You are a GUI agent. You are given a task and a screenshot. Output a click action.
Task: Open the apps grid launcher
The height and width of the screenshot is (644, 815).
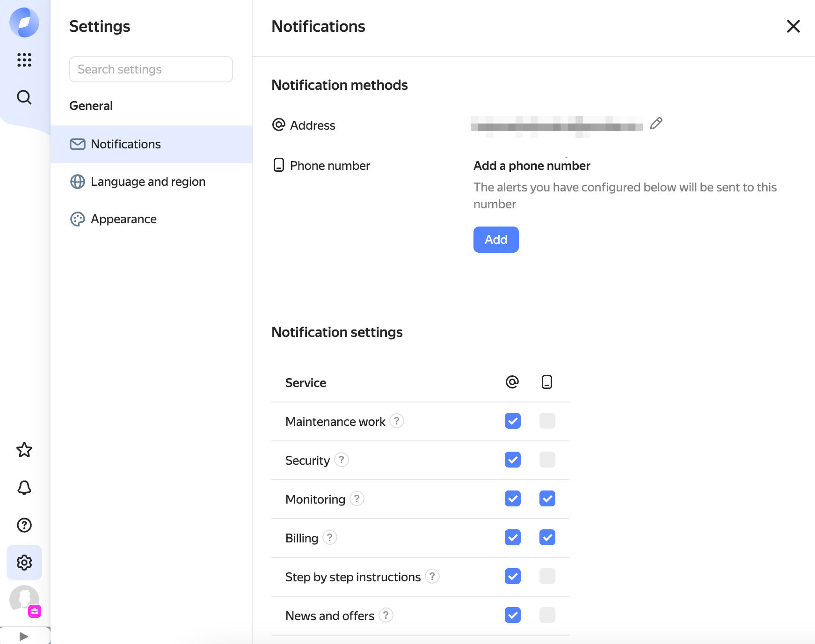pyautogui.click(x=24, y=60)
